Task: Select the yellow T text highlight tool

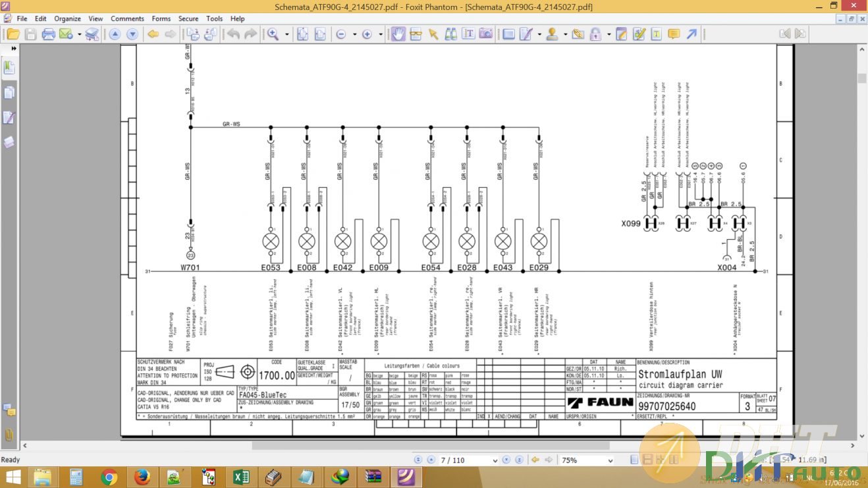Action: coord(657,34)
